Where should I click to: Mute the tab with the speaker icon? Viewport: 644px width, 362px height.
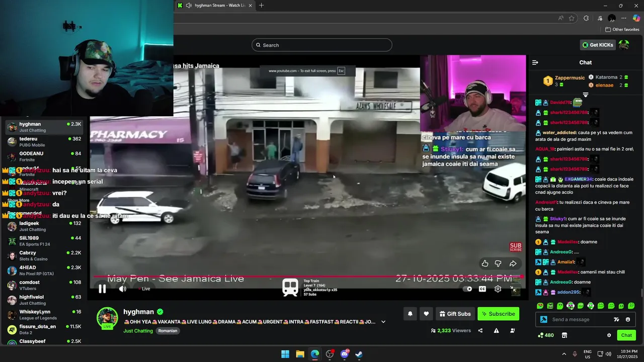click(x=189, y=6)
